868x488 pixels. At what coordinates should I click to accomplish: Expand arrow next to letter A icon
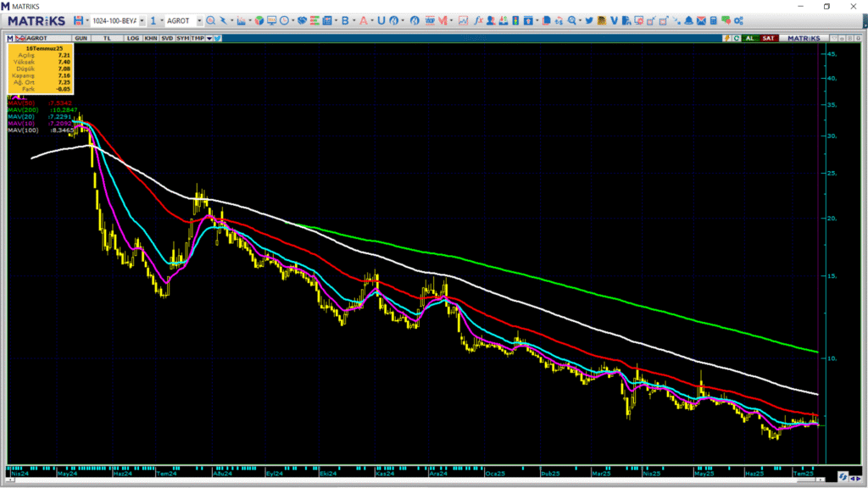click(x=372, y=20)
